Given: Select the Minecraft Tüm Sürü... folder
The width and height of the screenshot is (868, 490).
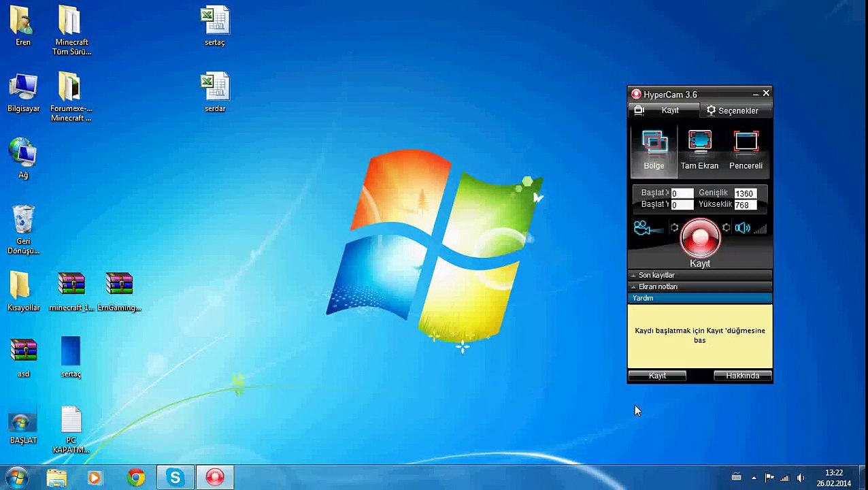Looking at the screenshot, I should pyautogui.click(x=71, y=31).
